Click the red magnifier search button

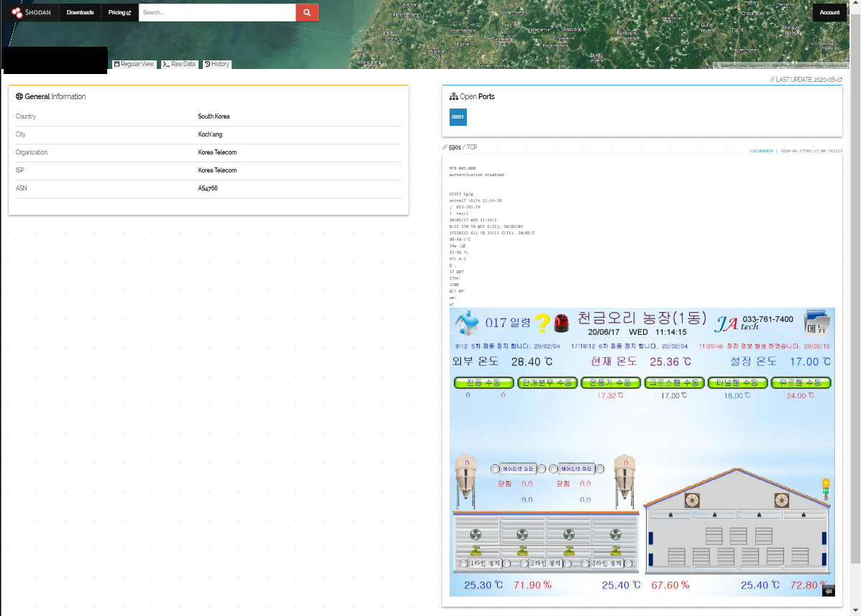point(307,12)
